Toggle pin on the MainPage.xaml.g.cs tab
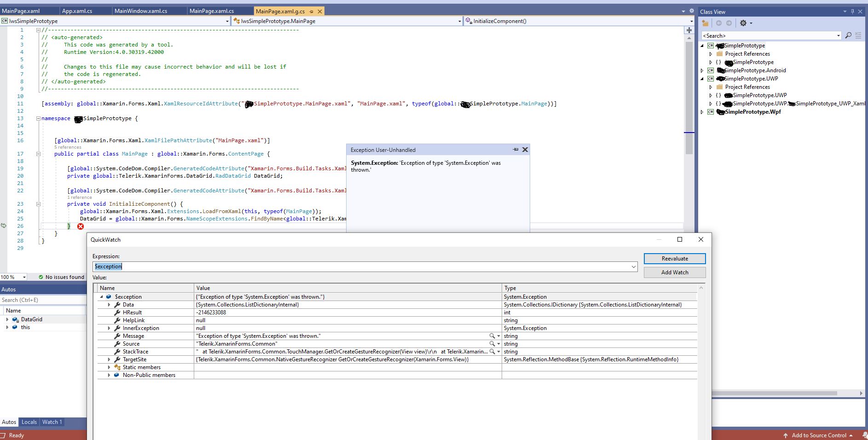Image resolution: width=868 pixels, height=440 pixels. pos(312,11)
